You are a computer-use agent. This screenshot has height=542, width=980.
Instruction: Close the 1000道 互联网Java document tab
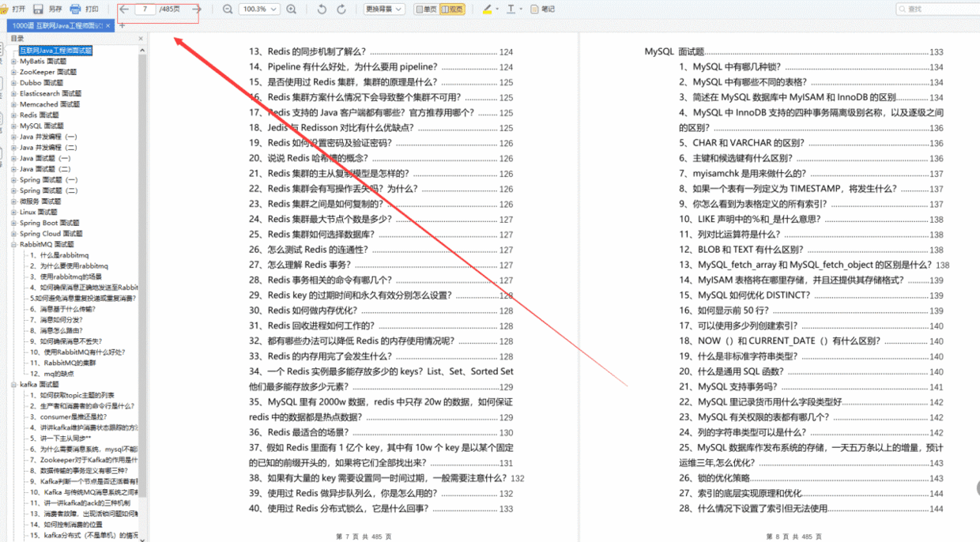(x=108, y=26)
